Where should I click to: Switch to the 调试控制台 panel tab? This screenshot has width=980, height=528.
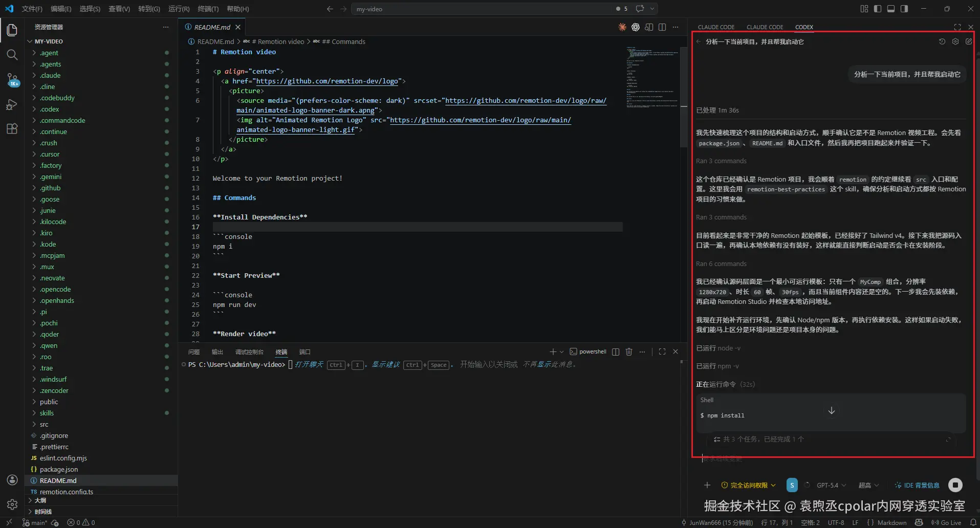tap(249, 351)
